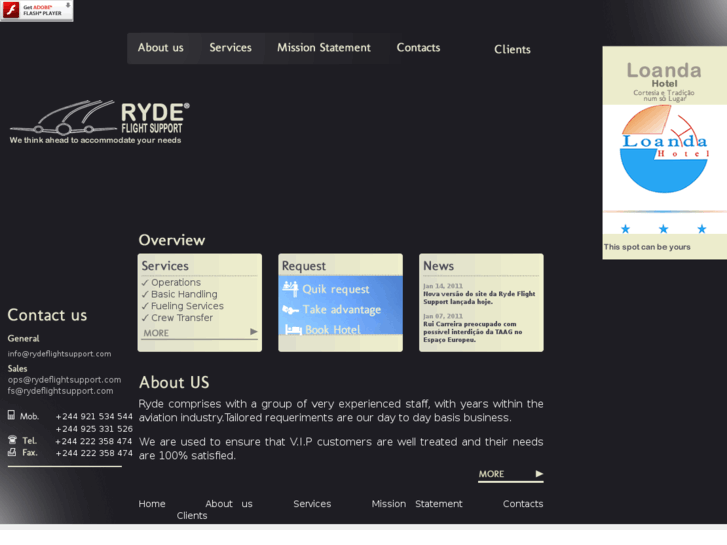Click ops@rydeflightsupport.com email address
727x545 pixels.
pyautogui.click(x=64, y=380)
